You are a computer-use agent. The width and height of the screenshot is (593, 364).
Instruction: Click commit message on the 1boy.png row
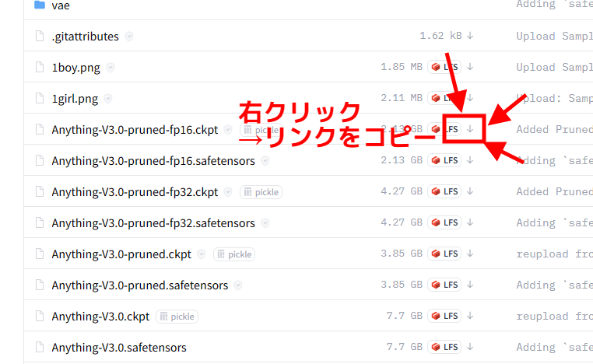coord(554,67)
